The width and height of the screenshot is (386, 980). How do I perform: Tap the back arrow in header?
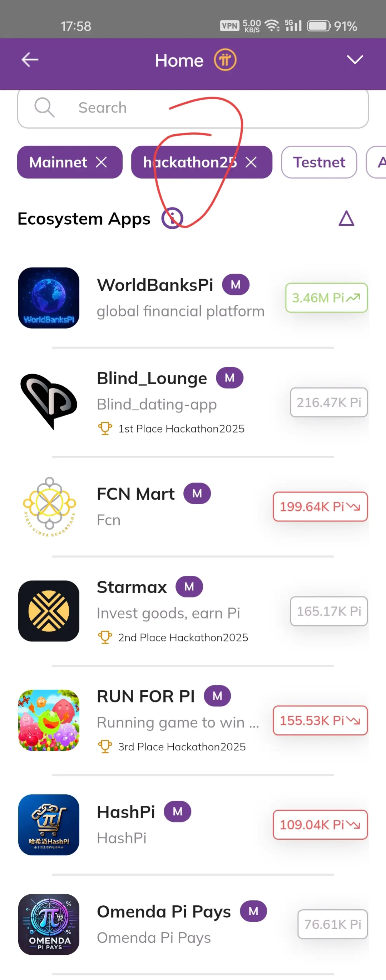(30, 60)
